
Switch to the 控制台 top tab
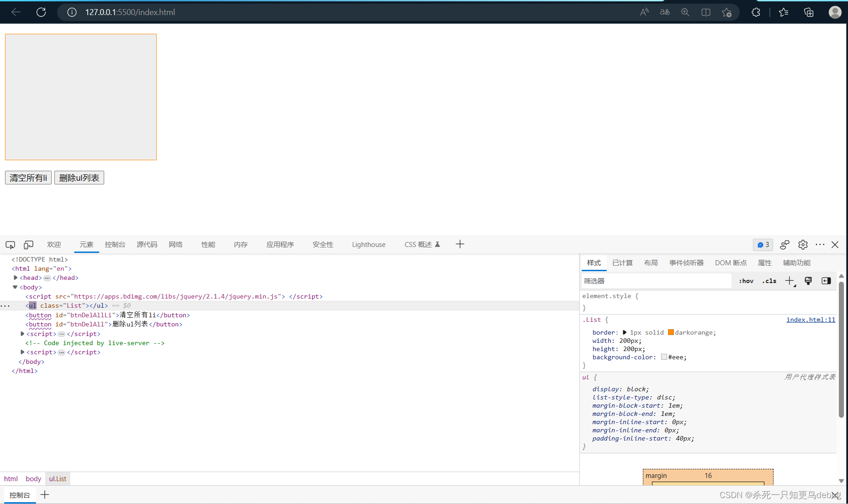(x=115, y=245)
